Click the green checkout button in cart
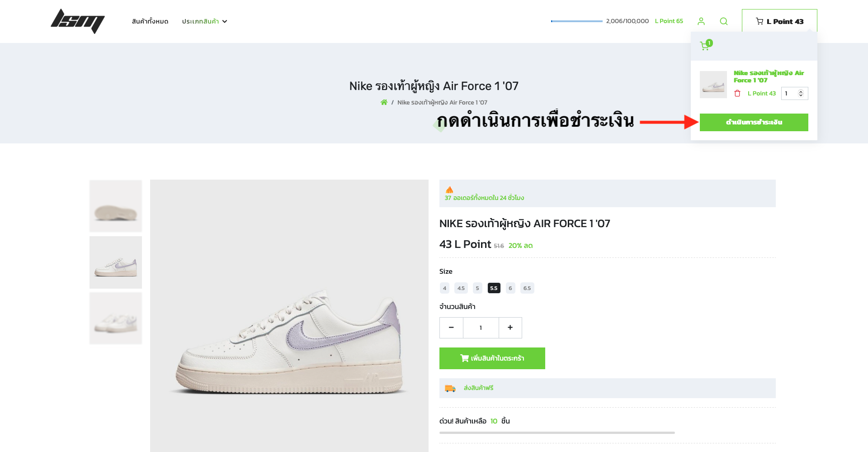The image size is (868, 452). tap(754, 122)
